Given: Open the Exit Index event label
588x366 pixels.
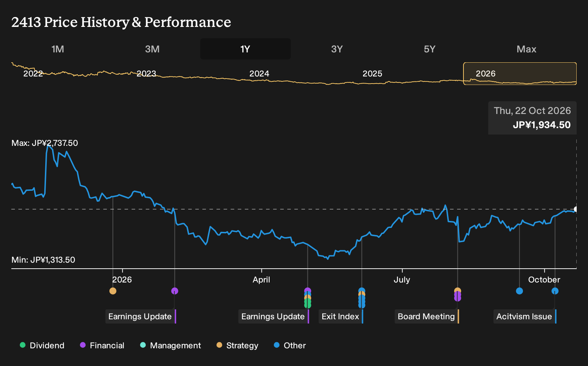Looking at the screenshot, I should (341, 316).
